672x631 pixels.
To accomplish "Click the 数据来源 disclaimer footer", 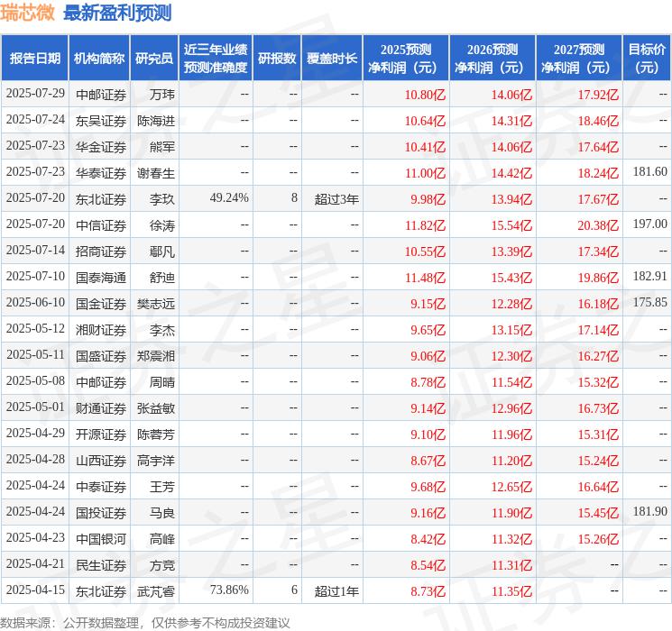I will point(144,622).
